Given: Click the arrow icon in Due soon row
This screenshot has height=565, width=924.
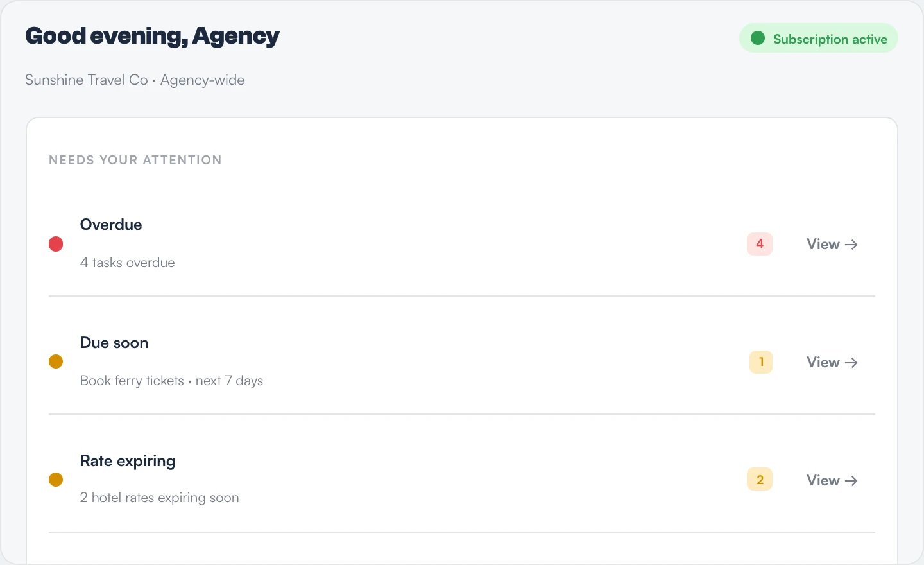Looking at the screenshot, I should coord(851,363).
